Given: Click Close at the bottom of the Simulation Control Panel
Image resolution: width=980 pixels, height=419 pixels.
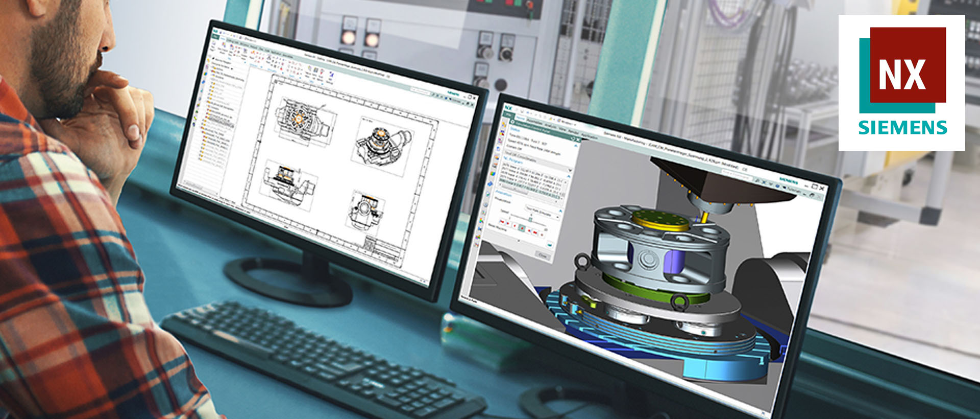Looking at the screenshot, I should tap(543, 255).
